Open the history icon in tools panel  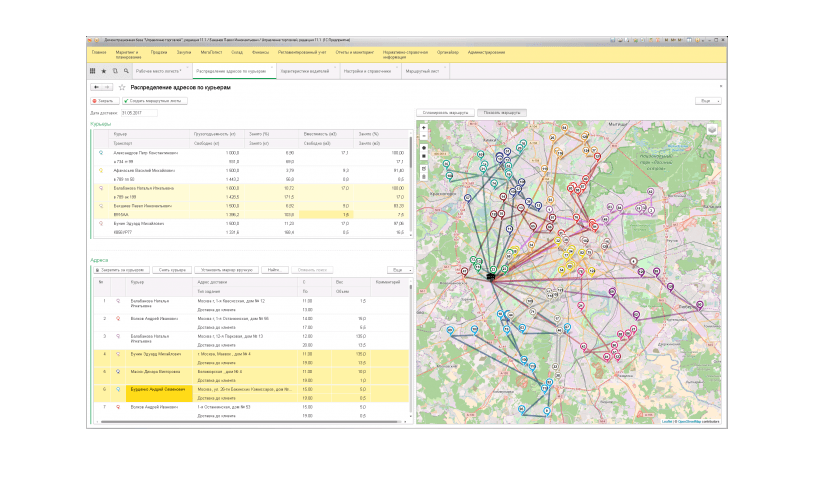point(115,71)
